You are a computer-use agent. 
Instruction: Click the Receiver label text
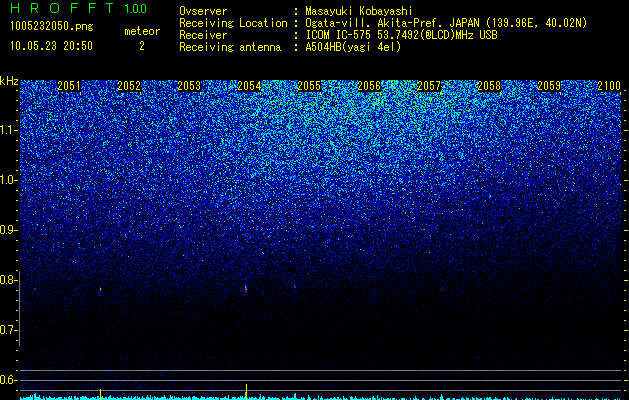tap(203, 35)
